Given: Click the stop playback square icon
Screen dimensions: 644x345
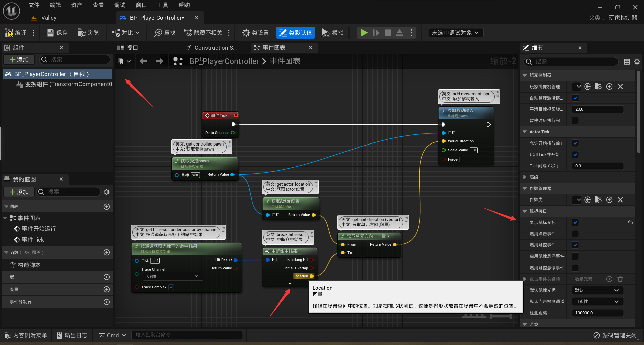Looking at the screenshot, I should click(x=388, y=33).
